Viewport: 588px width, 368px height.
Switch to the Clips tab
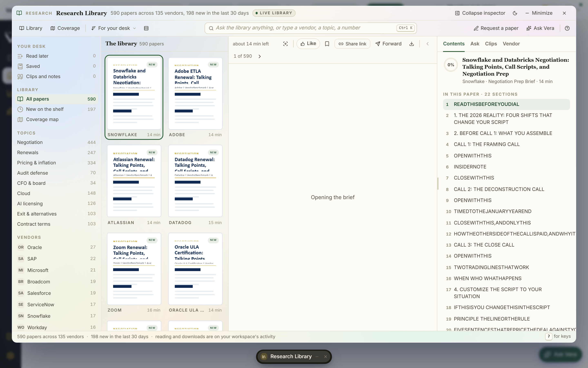tap(491, 44)
